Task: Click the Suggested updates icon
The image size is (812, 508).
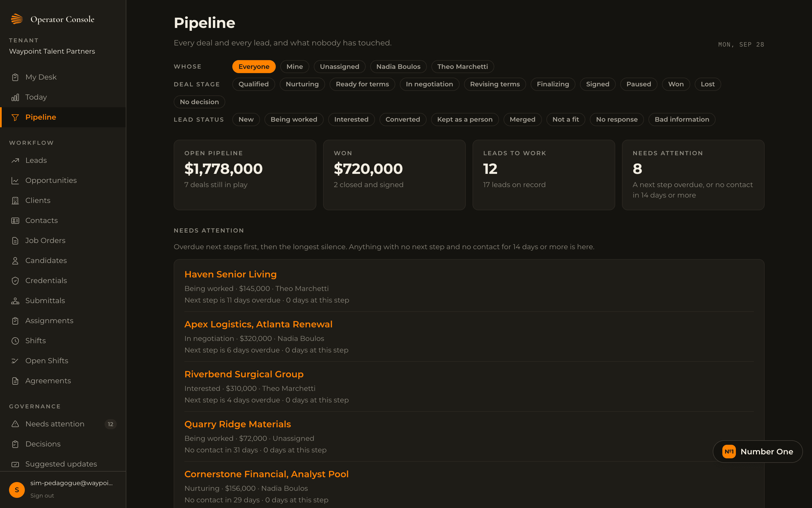Action: coord(15,464)
